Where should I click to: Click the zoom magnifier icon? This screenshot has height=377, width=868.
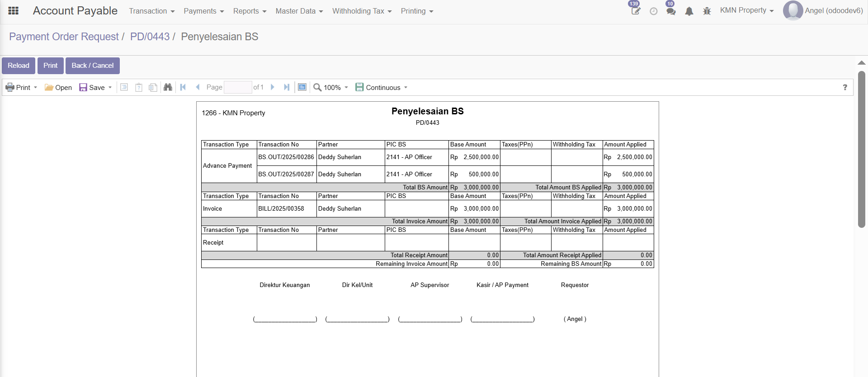(317, 87)
